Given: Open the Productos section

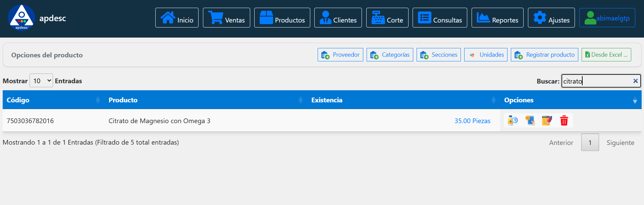Looking at the screenshot, I should click(x=282, y=18).
